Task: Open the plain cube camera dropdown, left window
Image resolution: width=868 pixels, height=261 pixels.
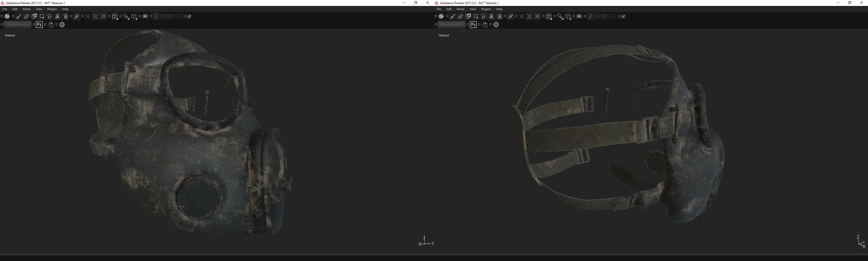Action: (x=134, y=17)
